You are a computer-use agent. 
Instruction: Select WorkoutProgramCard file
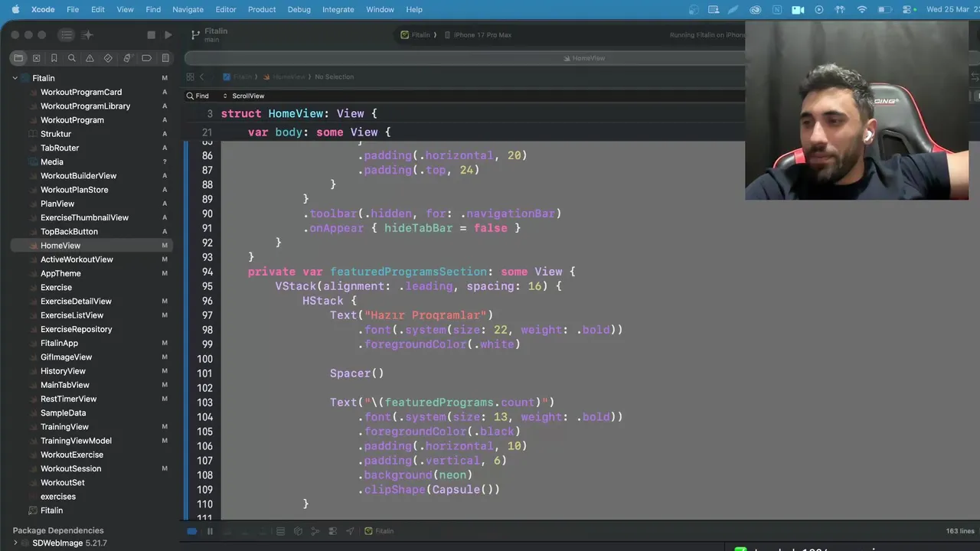pyautogui.click(x=81, y=92)
